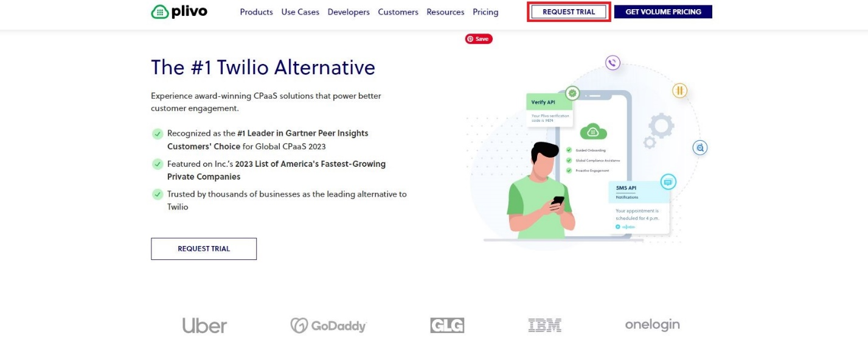Click the blue search icon in illustration
Viewport: 868px width, 355px height.
[x=700, y=147]
